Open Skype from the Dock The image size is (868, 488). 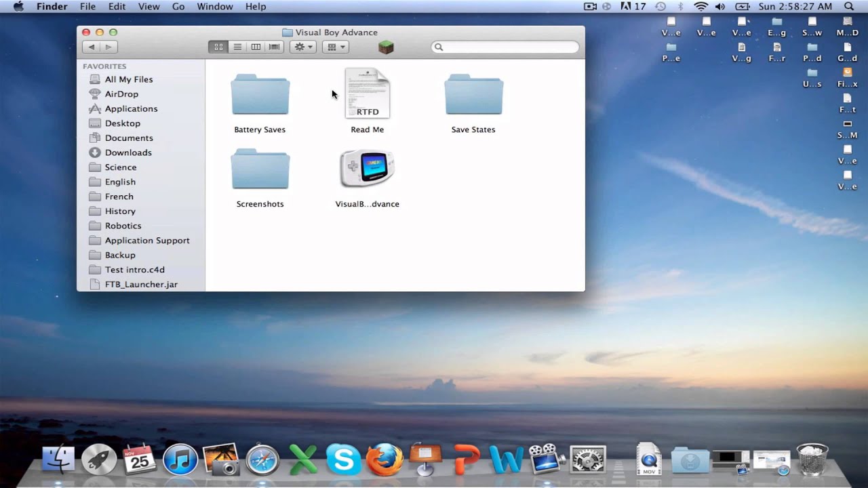(344, 460)
